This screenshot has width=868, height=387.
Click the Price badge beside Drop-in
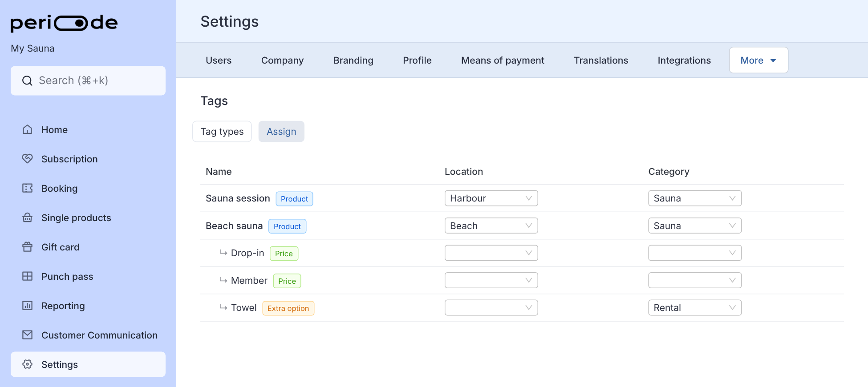click(284, 254)
